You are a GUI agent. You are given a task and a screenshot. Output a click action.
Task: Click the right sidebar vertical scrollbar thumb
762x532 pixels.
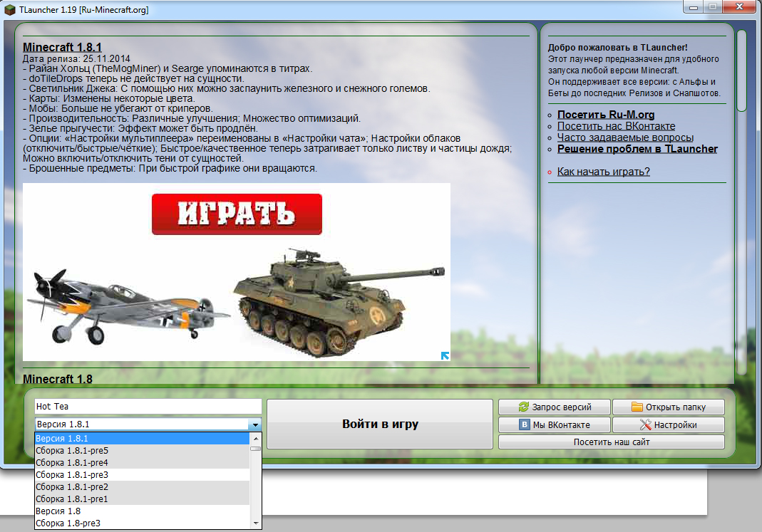(741, 71)
